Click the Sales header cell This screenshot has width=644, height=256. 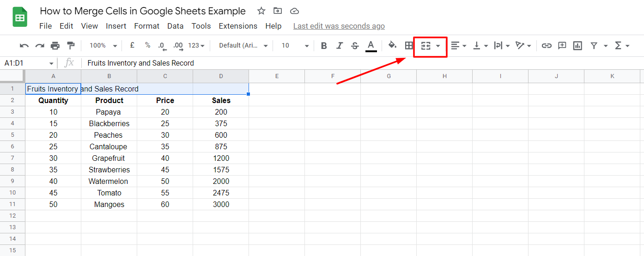tap(221, 100)
